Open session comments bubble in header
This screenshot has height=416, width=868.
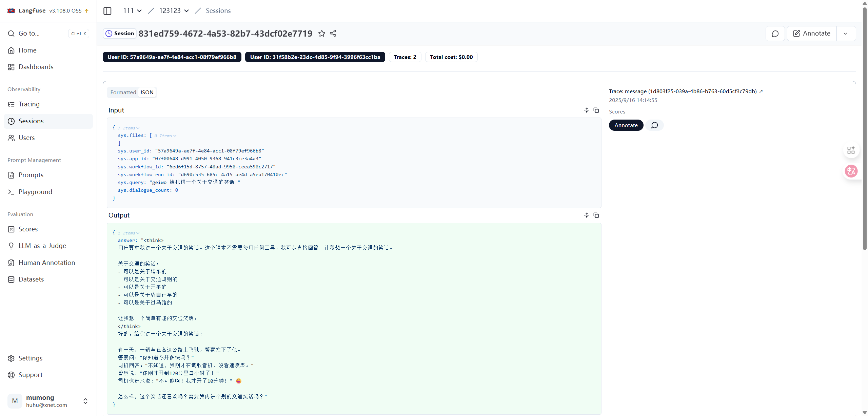[x=775, y=34]
